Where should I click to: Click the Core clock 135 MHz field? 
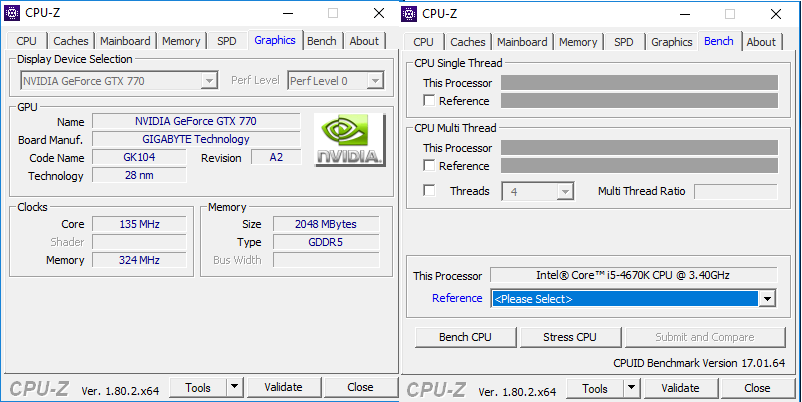(x=139, y=224)
